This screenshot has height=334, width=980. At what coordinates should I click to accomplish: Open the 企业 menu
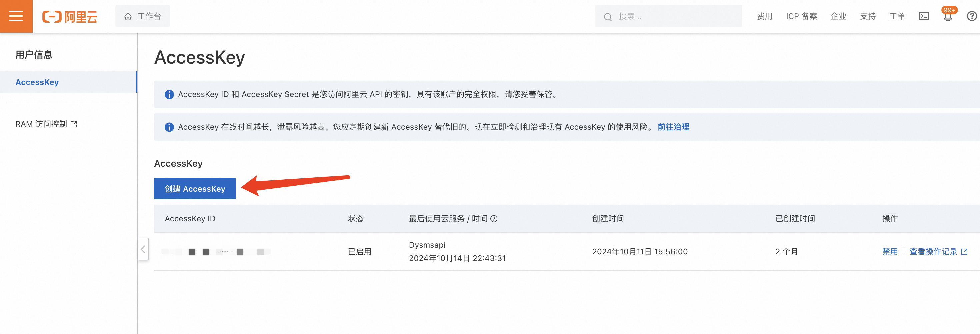(838, 16)
